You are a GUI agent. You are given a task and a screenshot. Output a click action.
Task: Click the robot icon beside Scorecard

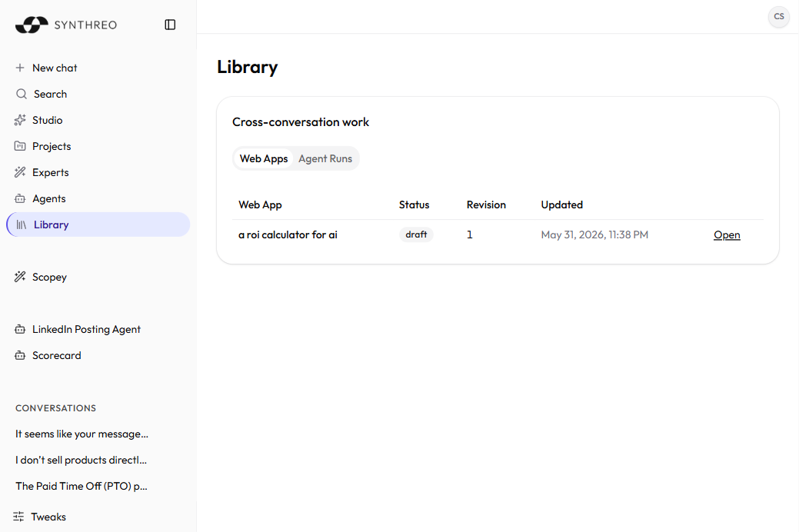tap(20, 355)
